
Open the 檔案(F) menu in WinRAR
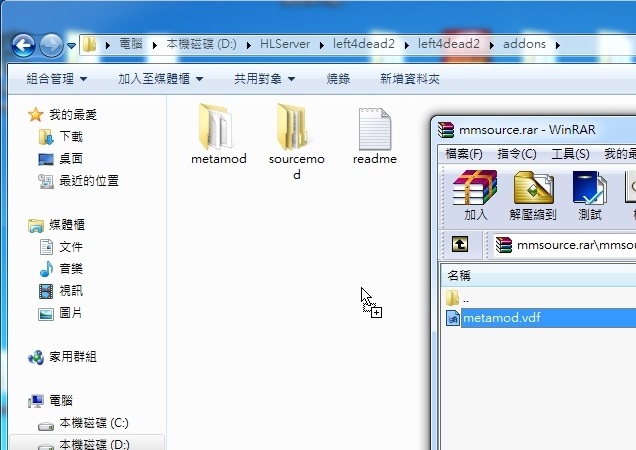pyautogui.click(x=464, y=154)
